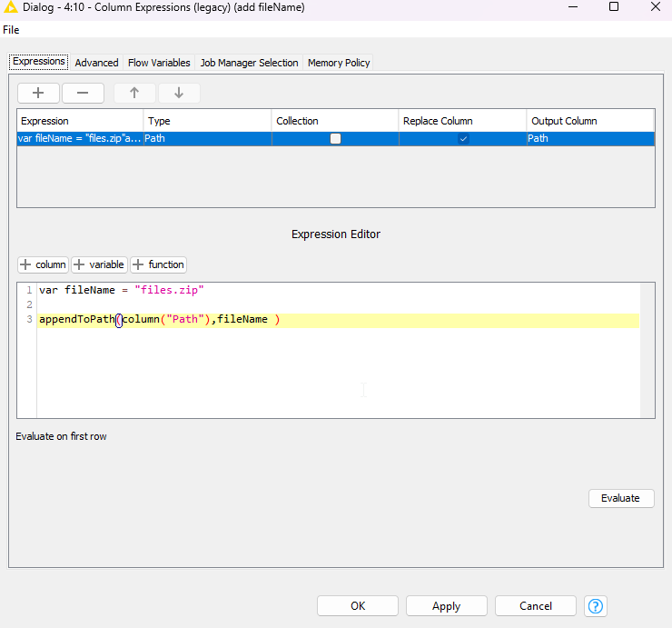
Task: Open the File menu
Action: pyautogui.click(x=11, y=30)
